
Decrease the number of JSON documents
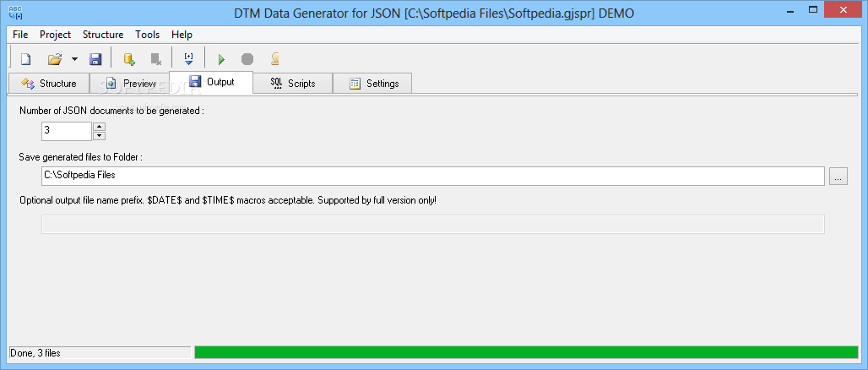click(x=99, y=136)
